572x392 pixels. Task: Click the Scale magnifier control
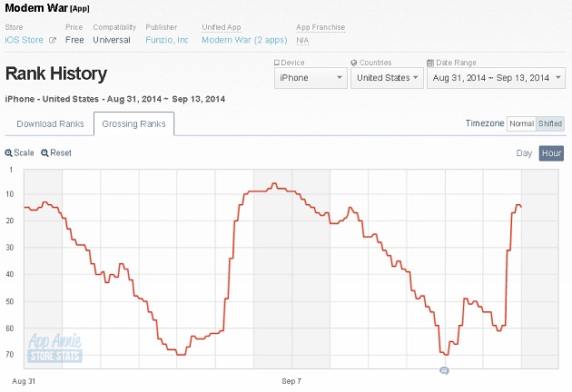(x=19, y=152)
